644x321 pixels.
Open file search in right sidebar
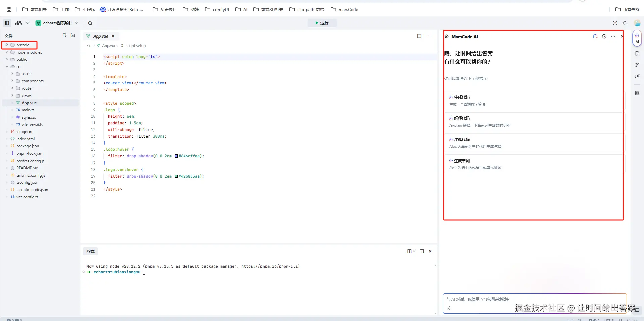point(637,53)
